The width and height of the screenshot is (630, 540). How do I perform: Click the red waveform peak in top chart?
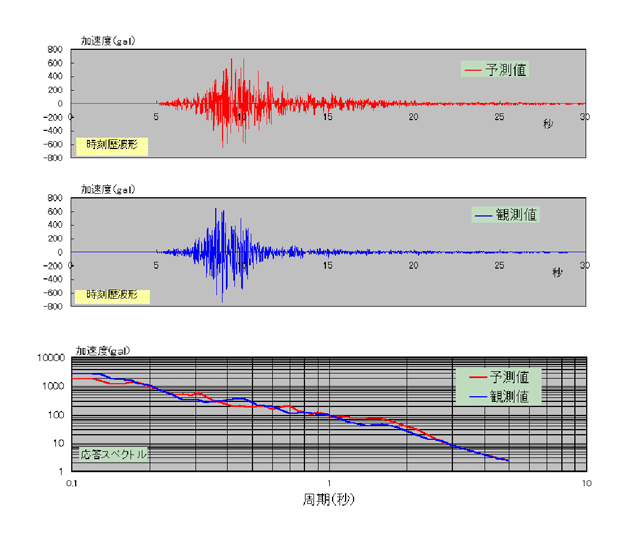[231, 60]
